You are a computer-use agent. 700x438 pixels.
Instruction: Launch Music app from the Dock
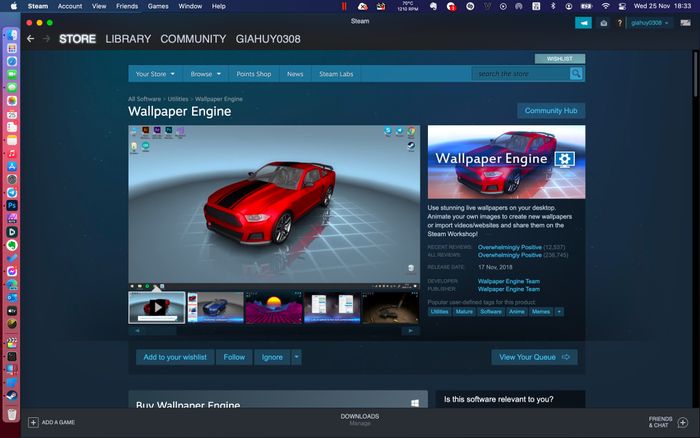(12, 153)
